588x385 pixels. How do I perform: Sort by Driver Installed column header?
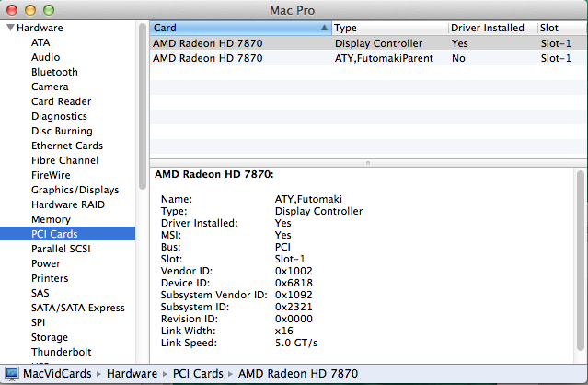point(492,28)
